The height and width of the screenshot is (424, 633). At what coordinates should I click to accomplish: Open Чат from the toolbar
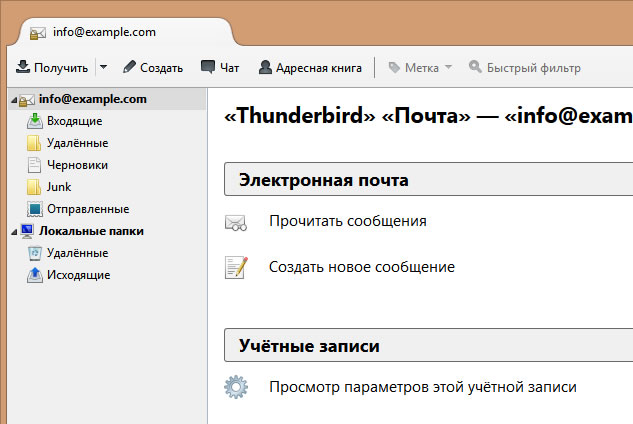220,68
